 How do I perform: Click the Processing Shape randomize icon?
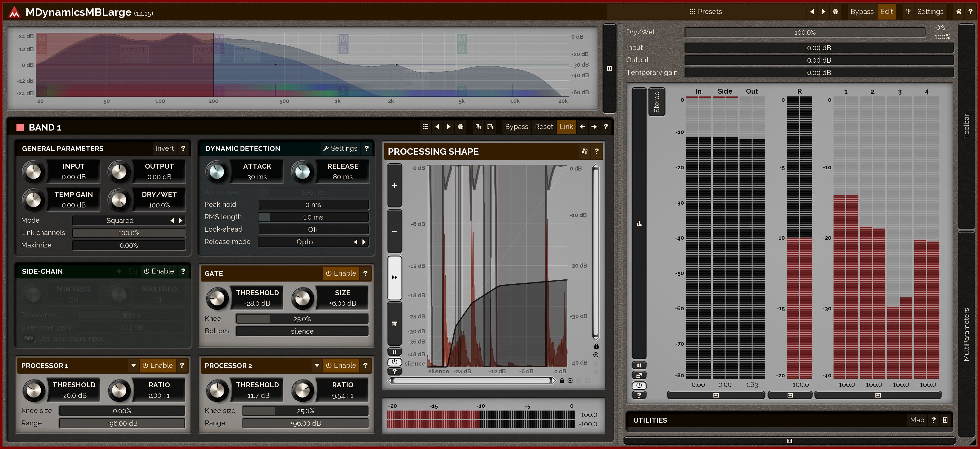tap(584, 151)
